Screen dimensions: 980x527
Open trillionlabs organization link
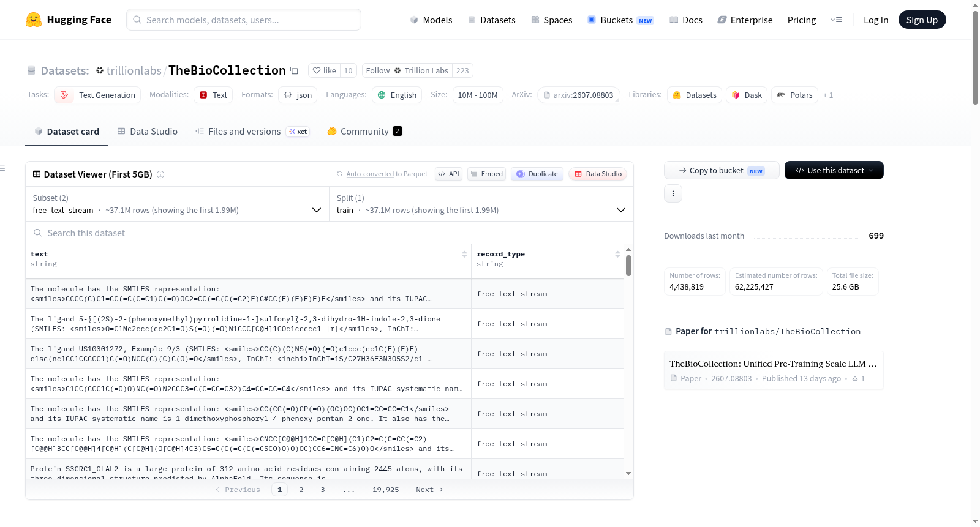click(134, 70)
